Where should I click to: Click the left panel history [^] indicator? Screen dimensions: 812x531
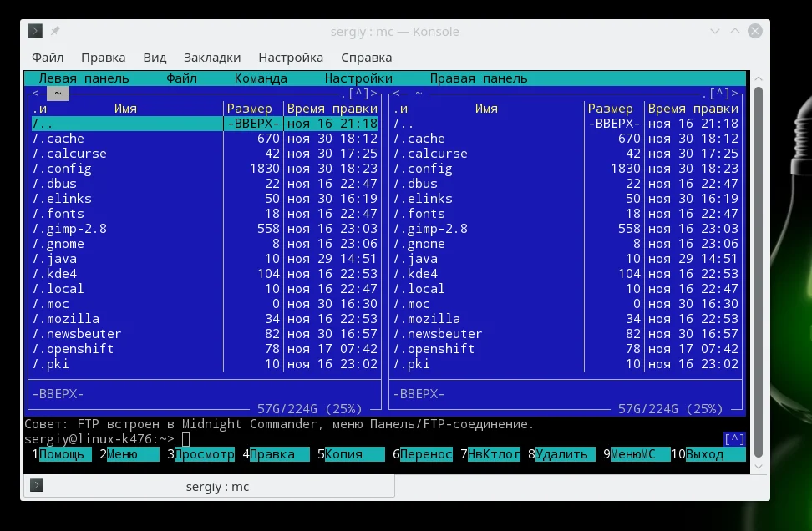(358, 94)
